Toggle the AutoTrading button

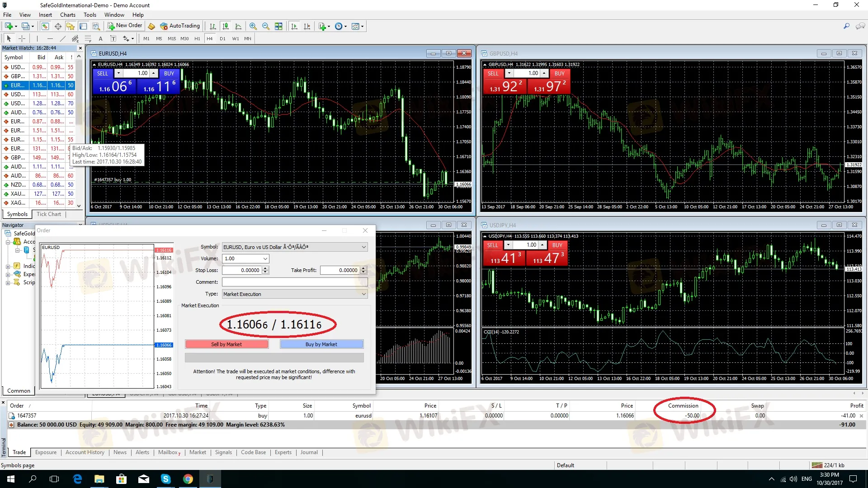click(x=180, y=26)
